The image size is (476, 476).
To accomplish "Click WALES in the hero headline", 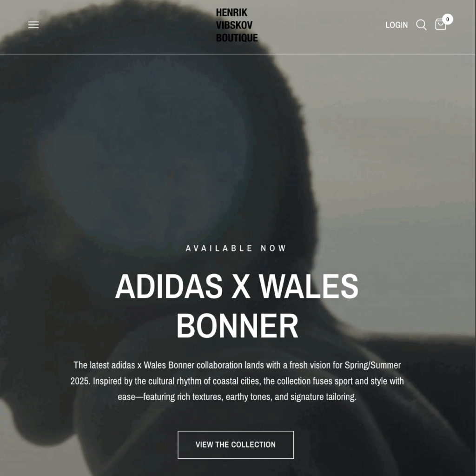I will coord(309,286).
